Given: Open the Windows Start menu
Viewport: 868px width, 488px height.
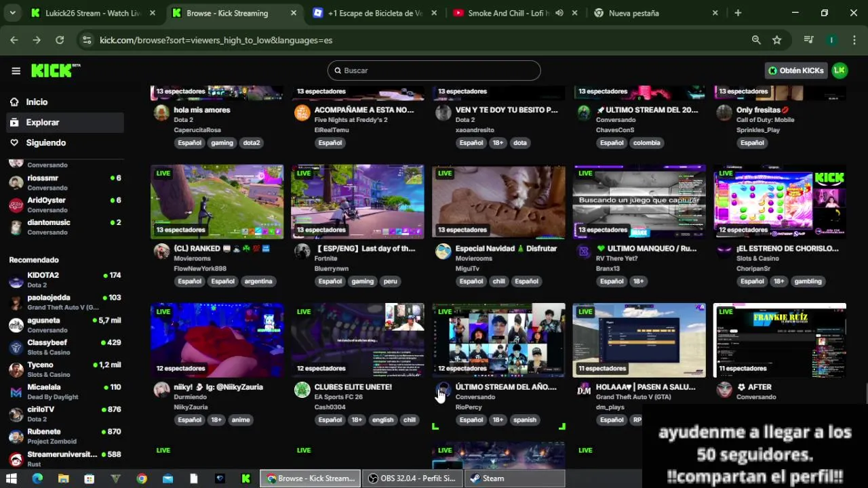Looking at the screenshot, I should coord(12,479).
